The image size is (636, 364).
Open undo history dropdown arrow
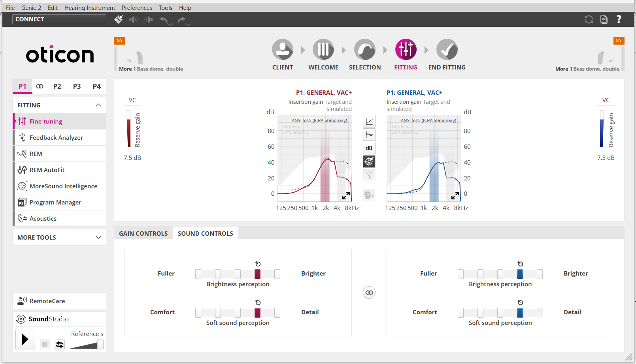click(171, 24)
